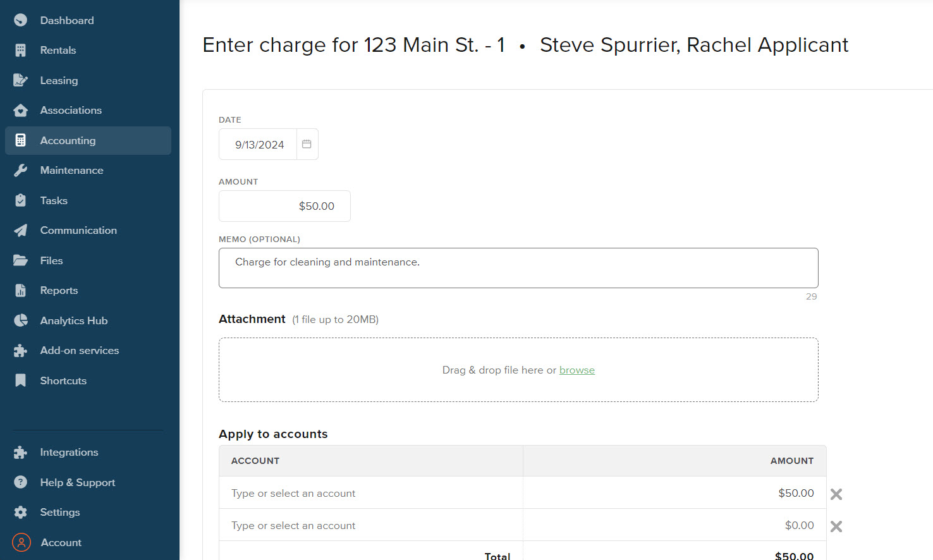Open the Tasks section
Viewport: 933px width, 560px height.
[x=53, y=200]
